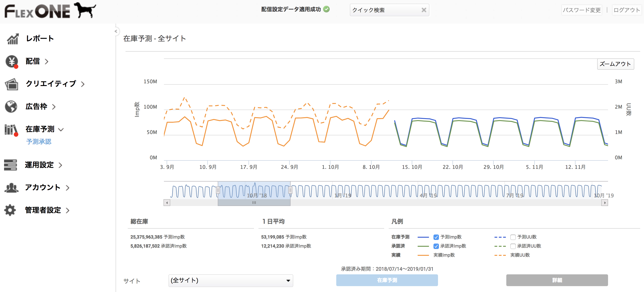
Task: Enable the 予測UU数 checkbox
Action: click(513, 237)
